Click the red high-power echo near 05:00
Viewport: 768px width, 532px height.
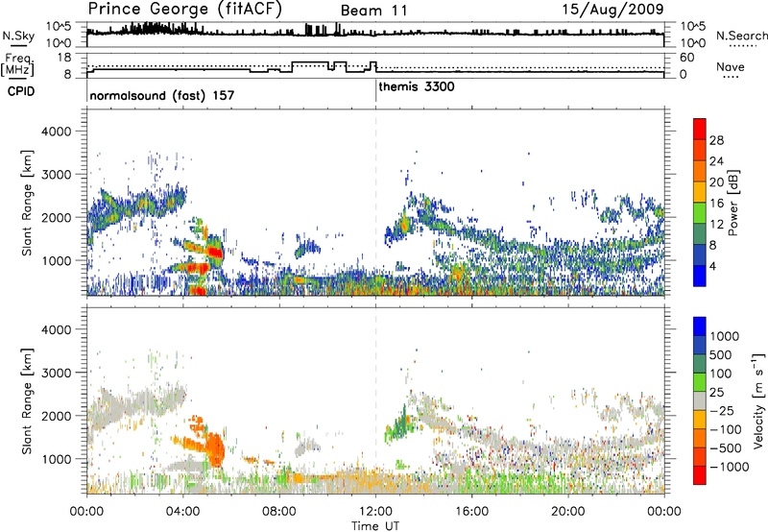[214, 253]
